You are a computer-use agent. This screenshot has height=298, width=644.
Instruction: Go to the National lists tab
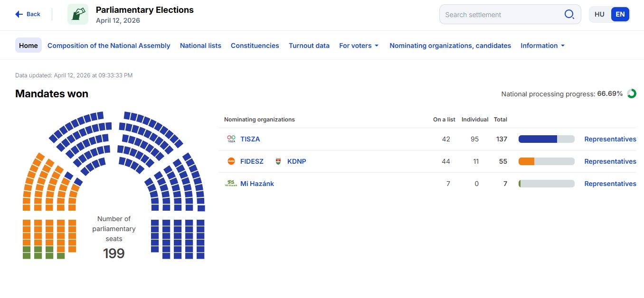[200, 46]
